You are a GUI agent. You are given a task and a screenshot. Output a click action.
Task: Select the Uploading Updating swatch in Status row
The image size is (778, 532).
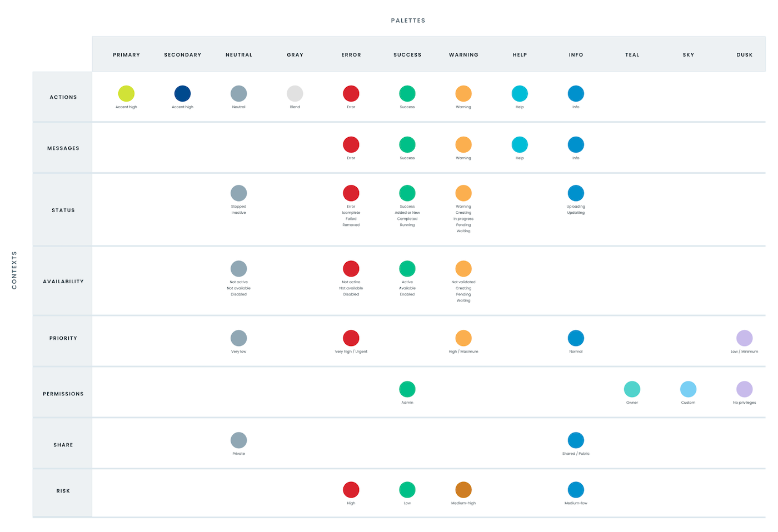[x=576, y=193]
